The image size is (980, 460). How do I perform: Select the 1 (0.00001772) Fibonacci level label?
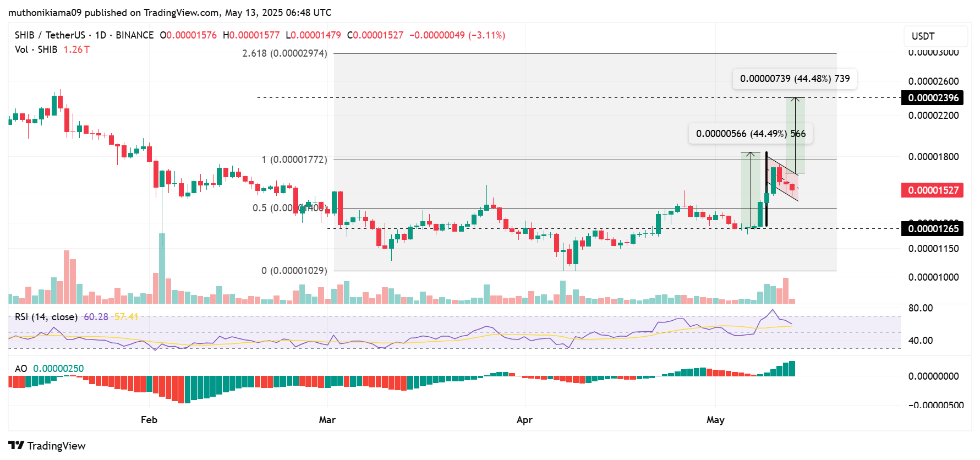(294, 160)
